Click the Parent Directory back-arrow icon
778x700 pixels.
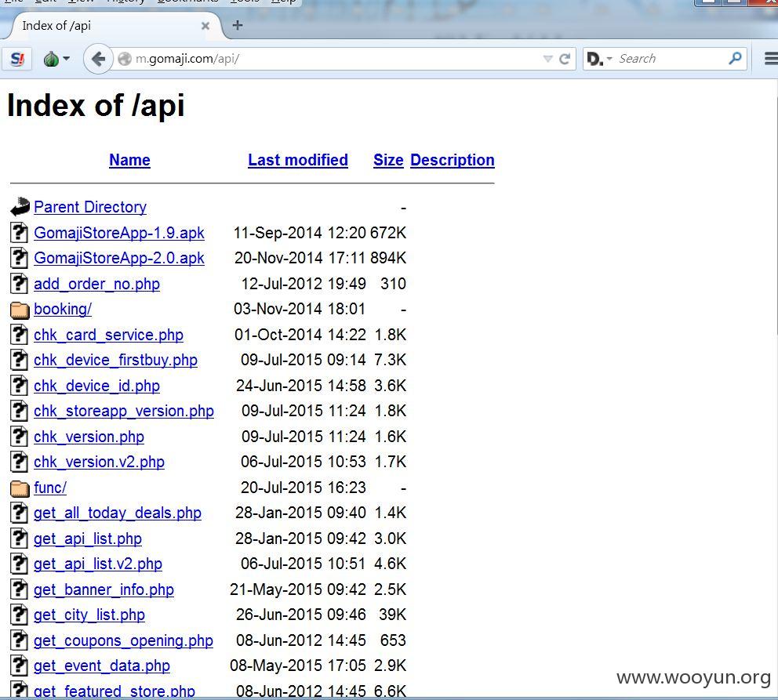[20, 207]
